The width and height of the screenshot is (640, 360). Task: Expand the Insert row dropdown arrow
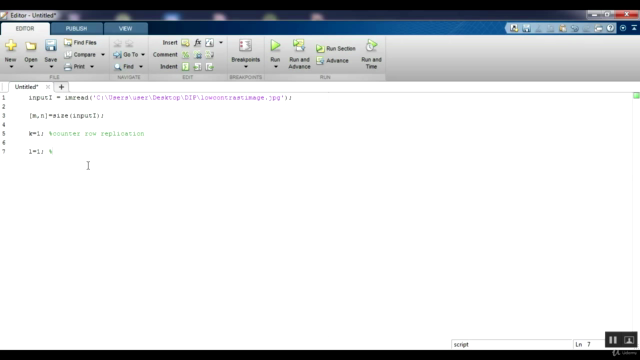point(221,42)
